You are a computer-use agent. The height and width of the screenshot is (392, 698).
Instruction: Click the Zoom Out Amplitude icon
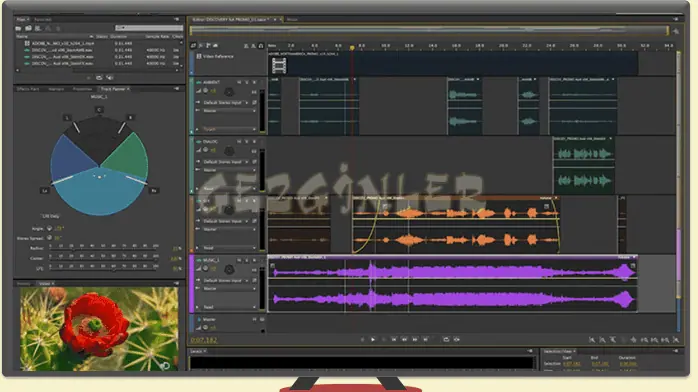tap(602, 340)
